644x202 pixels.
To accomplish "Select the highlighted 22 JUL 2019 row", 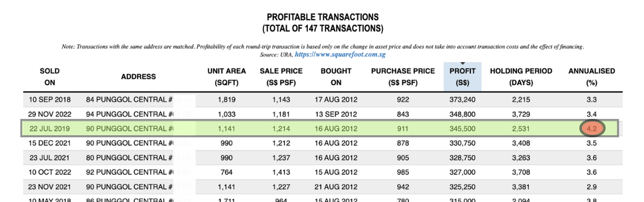I will click(322, 128).
